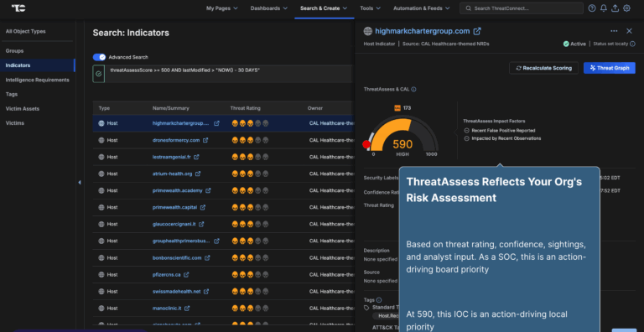This screenshot has width=644, height=332.
Task: Click the host globe icon in dronesformercy.com row
Action: [x=101, y=140]
